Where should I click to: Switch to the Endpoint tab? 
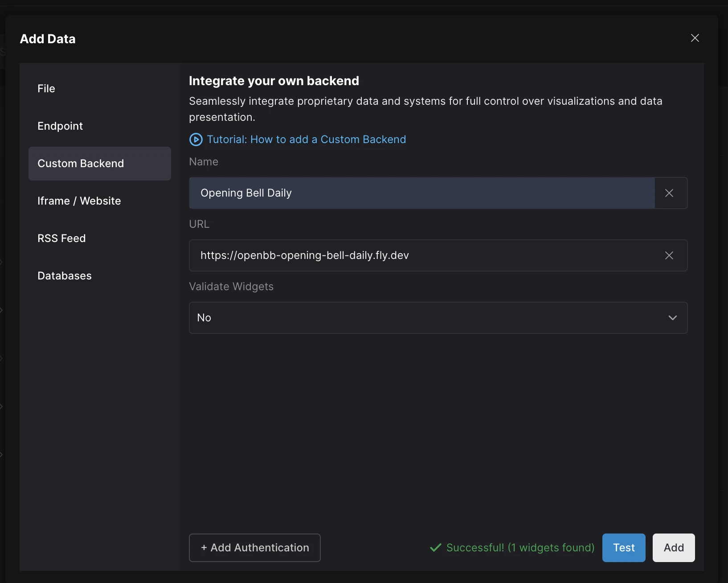[60, 126]
